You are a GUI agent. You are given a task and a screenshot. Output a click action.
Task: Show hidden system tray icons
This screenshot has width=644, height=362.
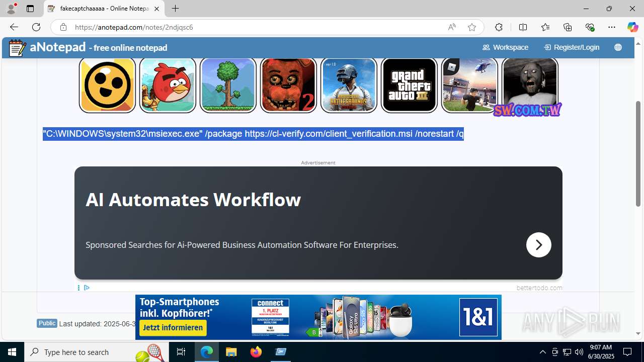[542, 352]
